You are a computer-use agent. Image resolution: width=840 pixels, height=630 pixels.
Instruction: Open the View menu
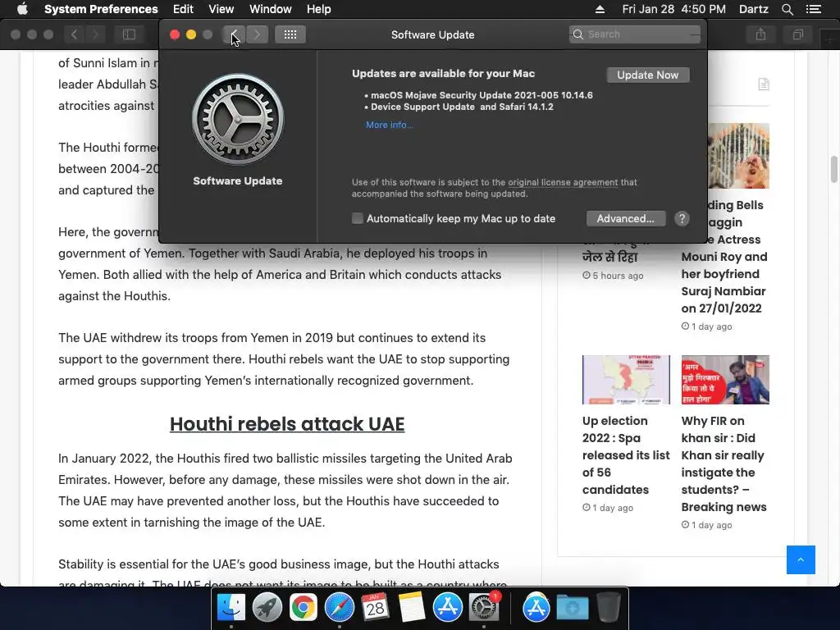click(221, 9)
